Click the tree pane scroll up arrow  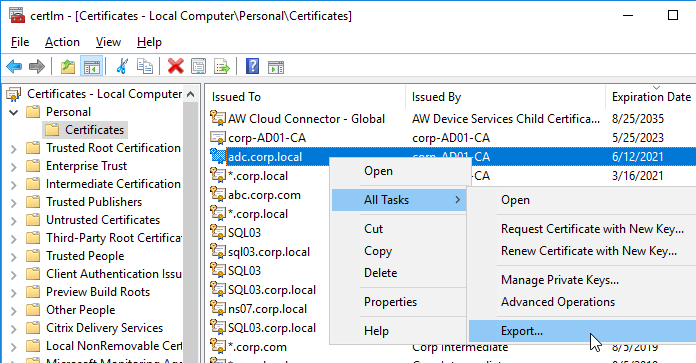(191, 94)
